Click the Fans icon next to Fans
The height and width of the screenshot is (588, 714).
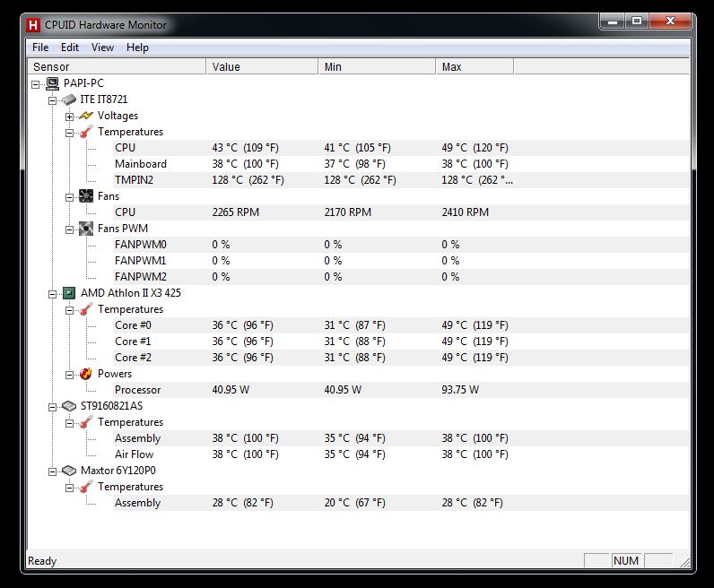pos(86,196)
